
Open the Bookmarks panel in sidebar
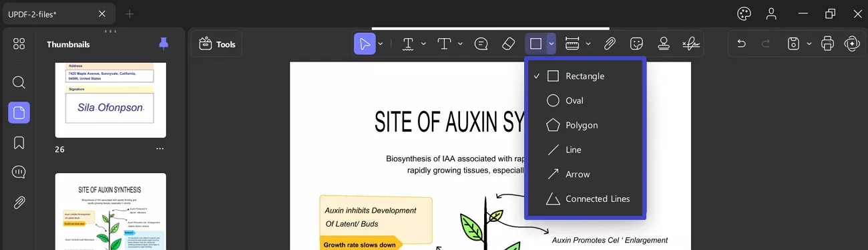pos(19,142)
